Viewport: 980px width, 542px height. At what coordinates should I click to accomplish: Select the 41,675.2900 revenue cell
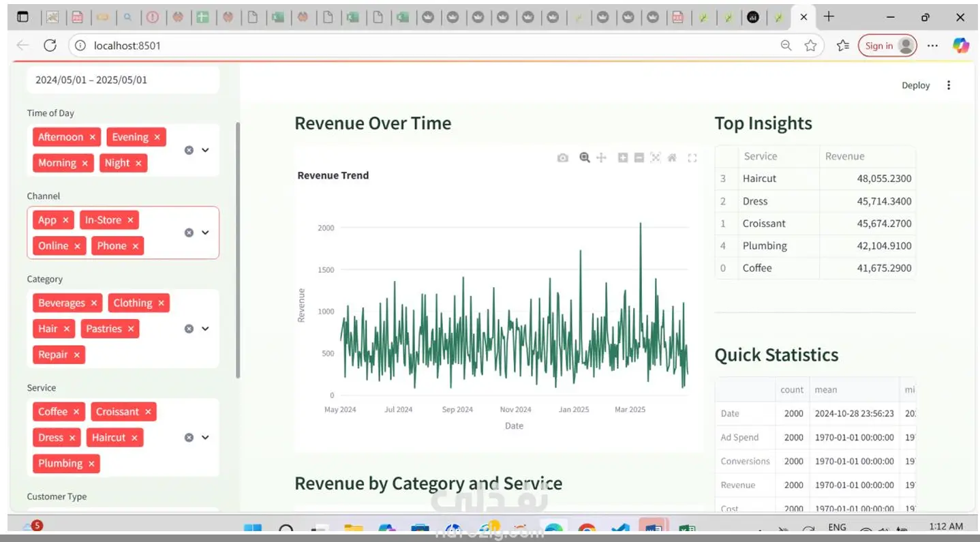pos(868,268)
